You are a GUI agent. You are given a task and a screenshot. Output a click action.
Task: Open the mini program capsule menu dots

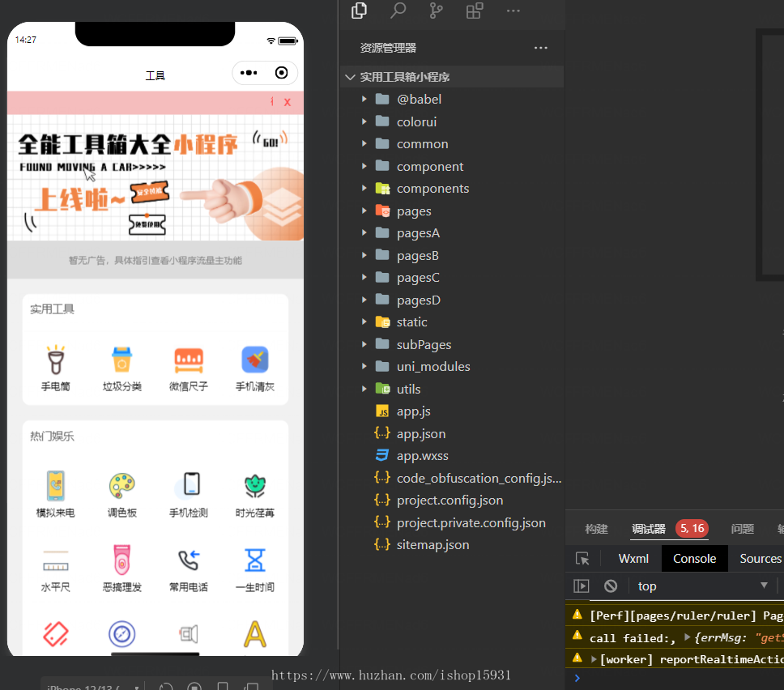249,73
